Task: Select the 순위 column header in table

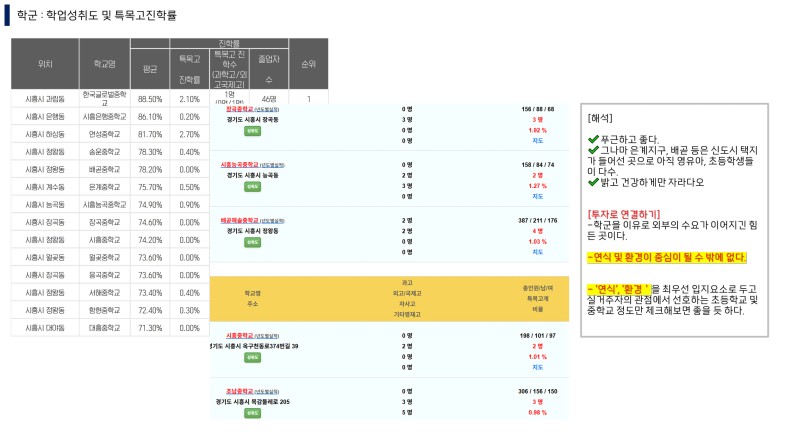Action: 308,64
